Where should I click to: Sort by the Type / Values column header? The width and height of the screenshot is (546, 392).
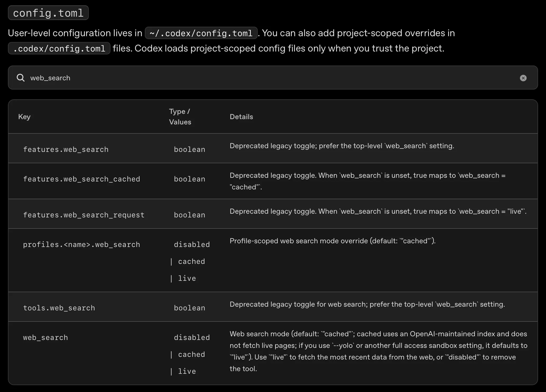coord(180,116)
